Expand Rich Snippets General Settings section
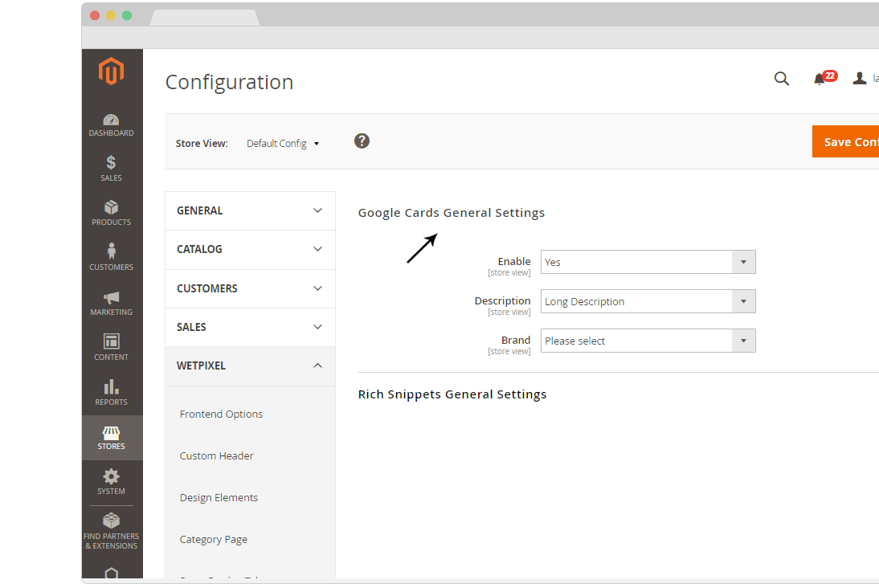This screenshot has height=588, width=879. click(452, 394)
